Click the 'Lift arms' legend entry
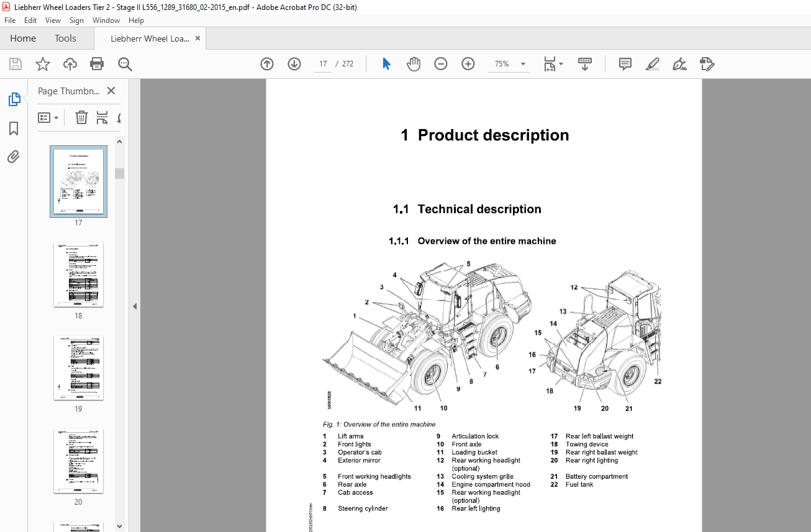This screenshot has height=532, width=811. pos(351,436)
